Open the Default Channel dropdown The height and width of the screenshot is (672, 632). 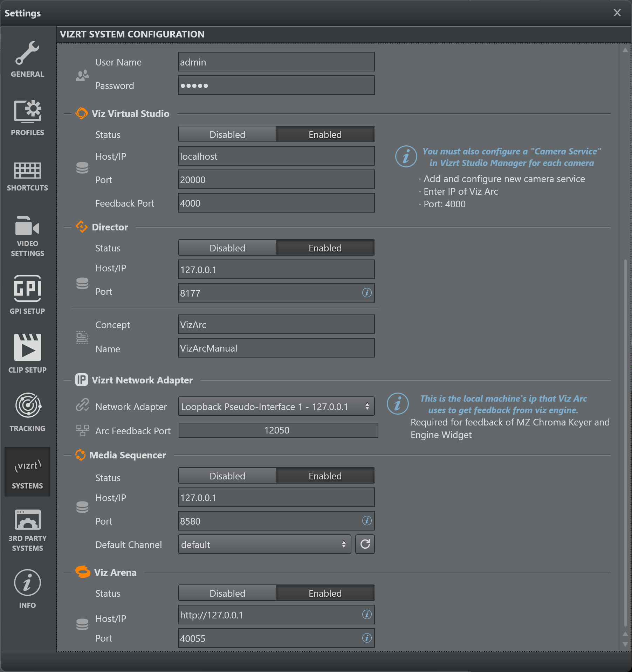265,544
